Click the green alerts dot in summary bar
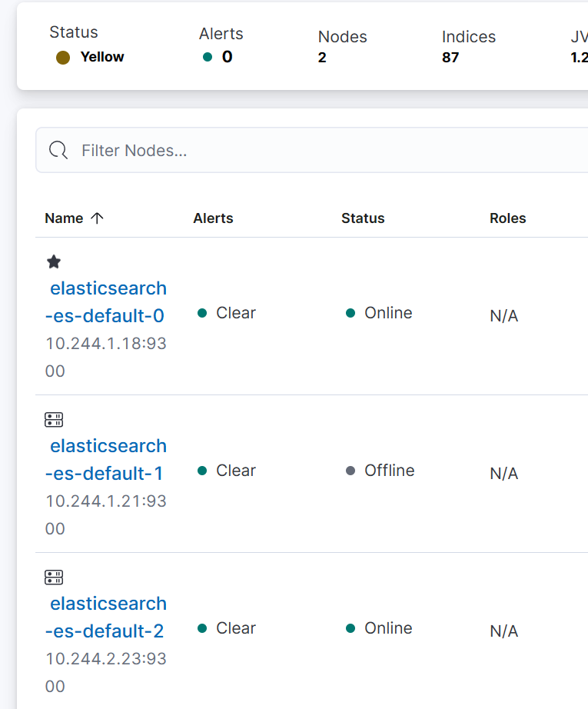The width and height of the screenshot is (588, 709). 208,57
